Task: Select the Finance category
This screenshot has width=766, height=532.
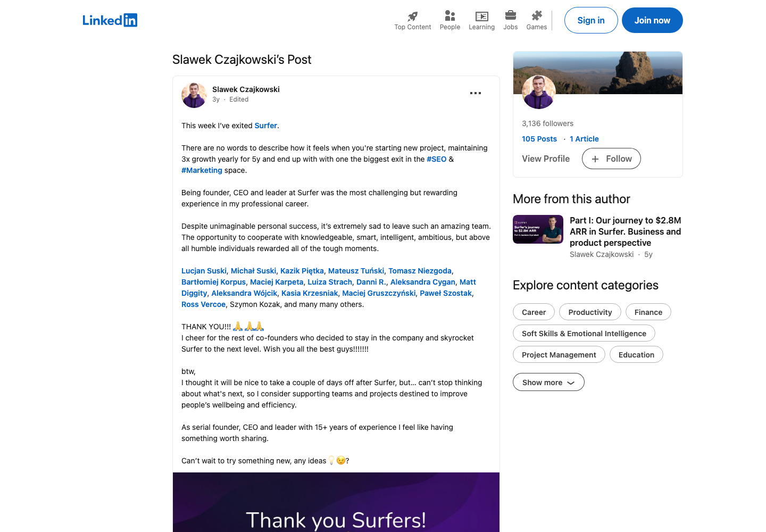Action: pyautogui.click(x=648, y=312)
